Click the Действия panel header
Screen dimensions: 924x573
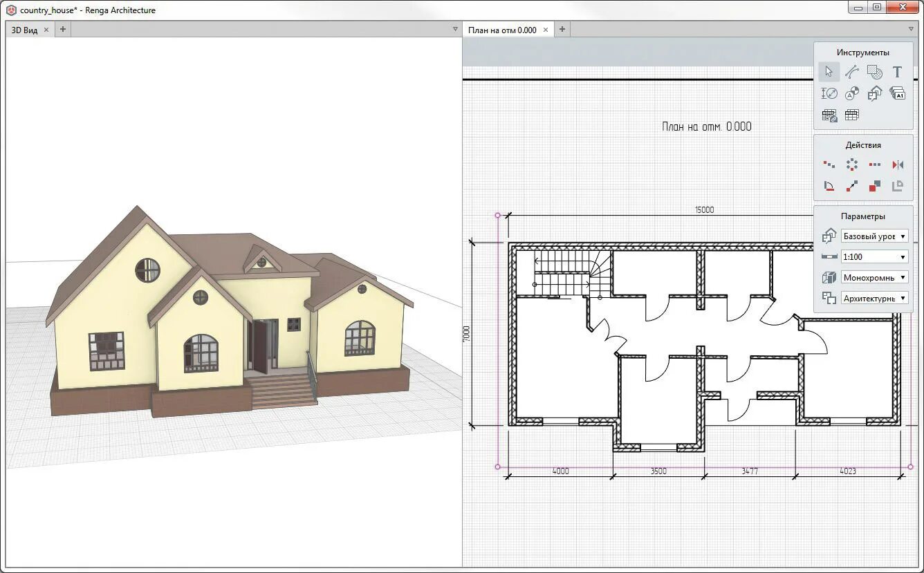point(863,145)
